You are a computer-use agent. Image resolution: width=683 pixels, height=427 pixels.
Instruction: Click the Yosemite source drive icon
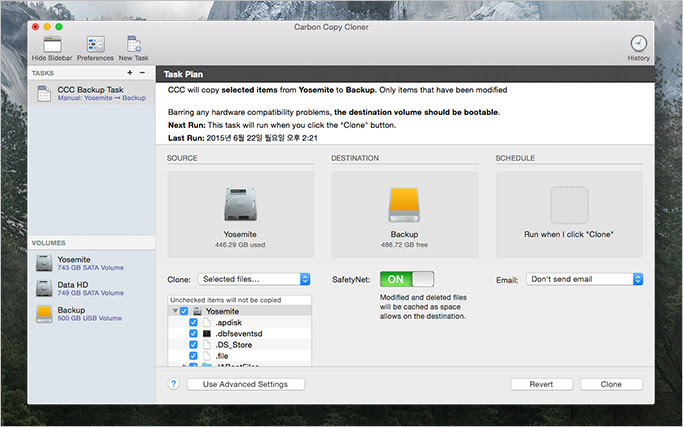(x=240, y=204)
